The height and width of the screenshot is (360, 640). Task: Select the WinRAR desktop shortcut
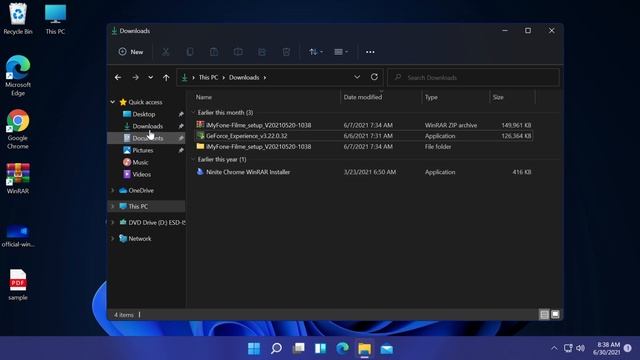18,178
